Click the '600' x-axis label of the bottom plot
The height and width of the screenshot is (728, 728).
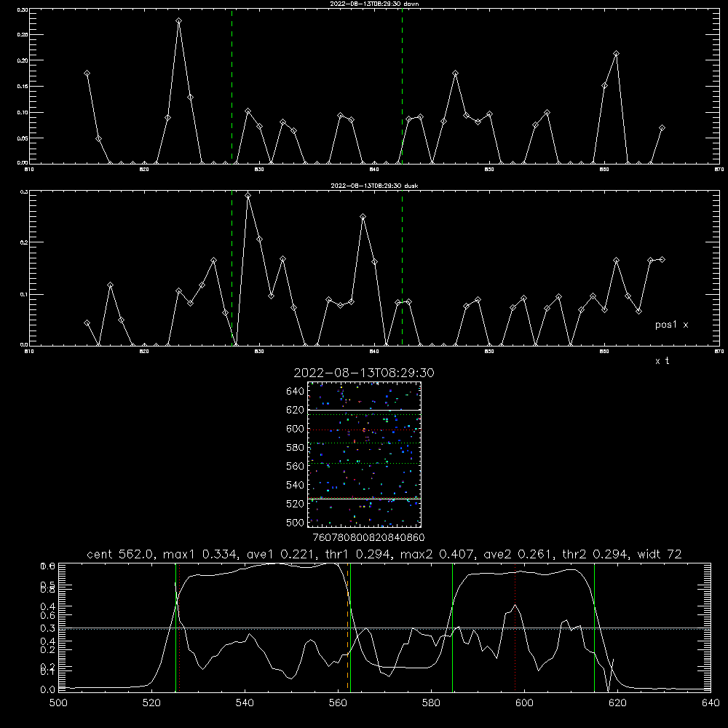click(524, 703)
